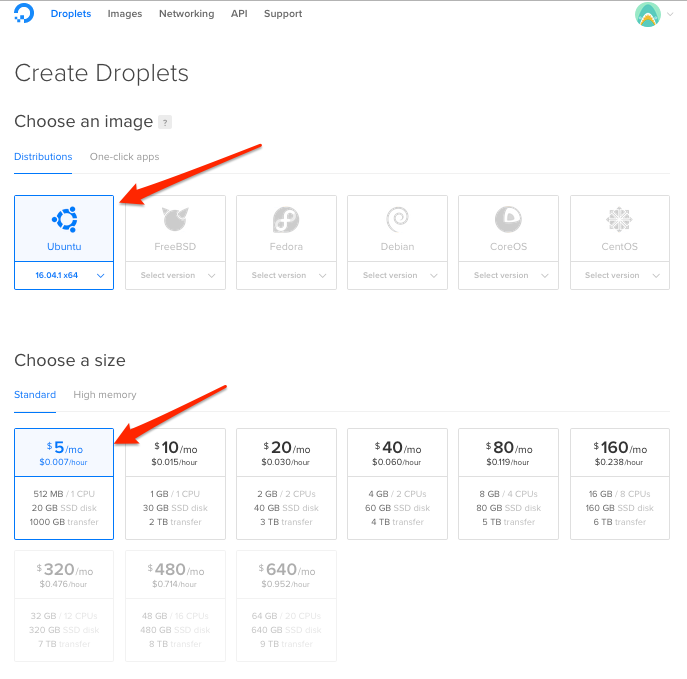This screenshot has width=687, height=679.
Task: Open the CentOS Select version dropdown
Action: click(x=620, y=276)
